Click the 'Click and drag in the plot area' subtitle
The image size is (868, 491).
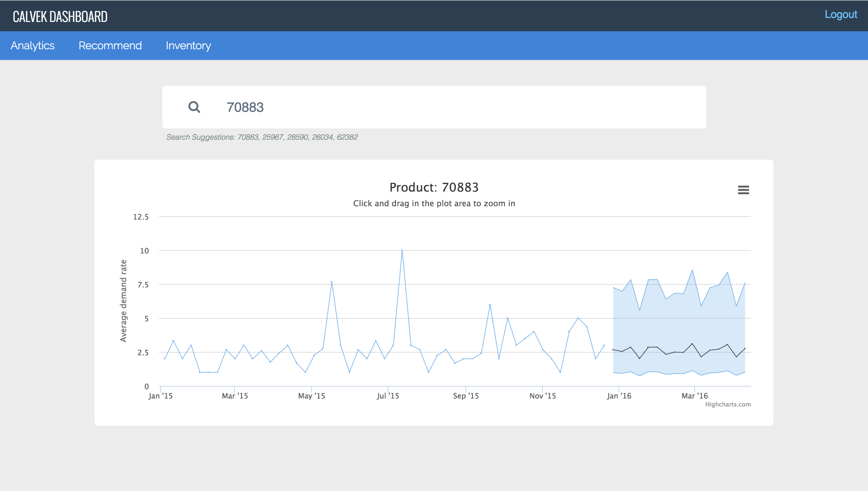tap(434, 203)
